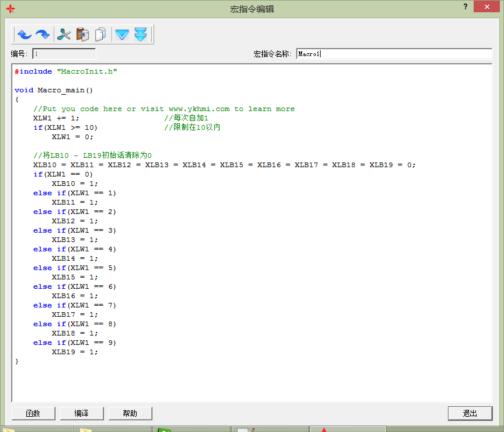Cut selection with the scissors icon
The width and height of the screenshot is (504, 432).
(64, 35)
